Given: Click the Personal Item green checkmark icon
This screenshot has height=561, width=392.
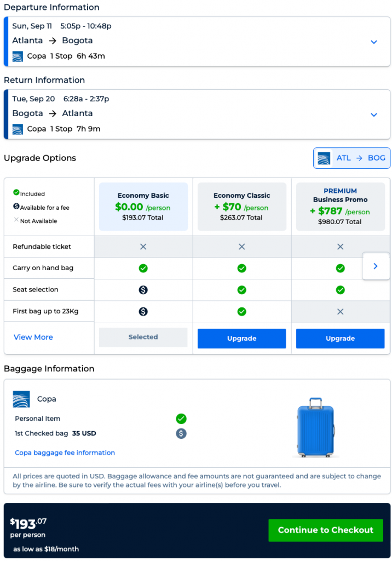Looking at the screenshot, I should 181,419.
